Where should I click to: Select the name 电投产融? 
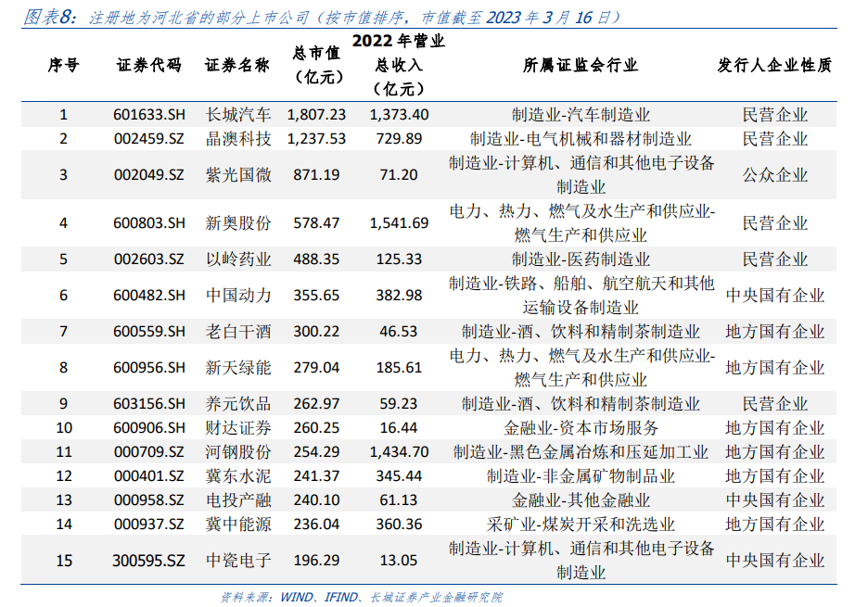click(238, 500)
